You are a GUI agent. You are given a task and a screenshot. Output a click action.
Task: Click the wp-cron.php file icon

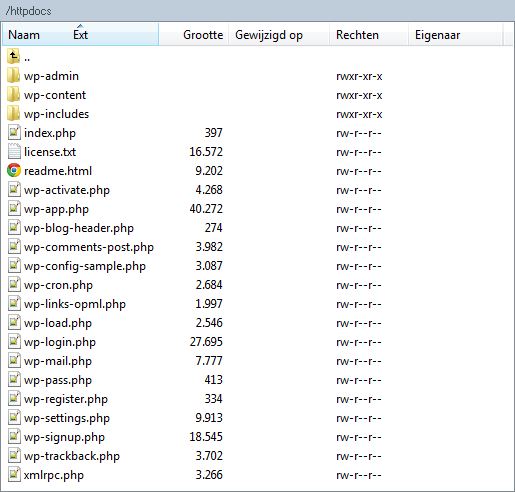14,285
